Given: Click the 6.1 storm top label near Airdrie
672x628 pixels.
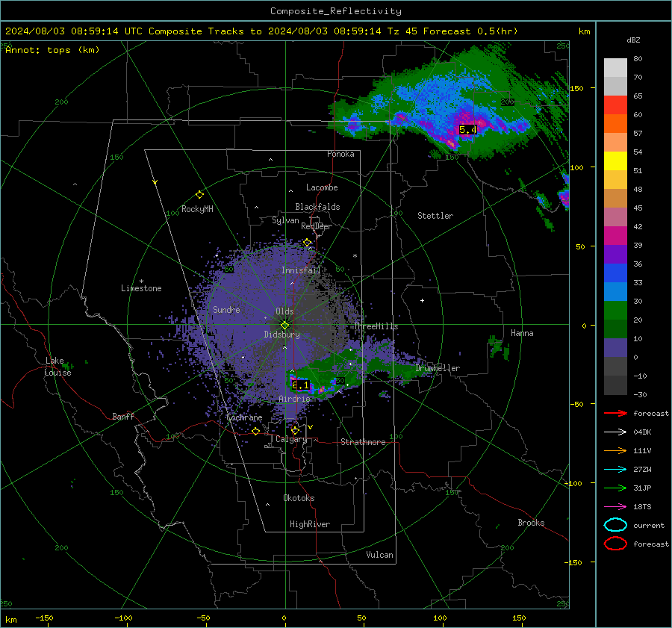Looking at the screenshot, I should coord(300,385).
